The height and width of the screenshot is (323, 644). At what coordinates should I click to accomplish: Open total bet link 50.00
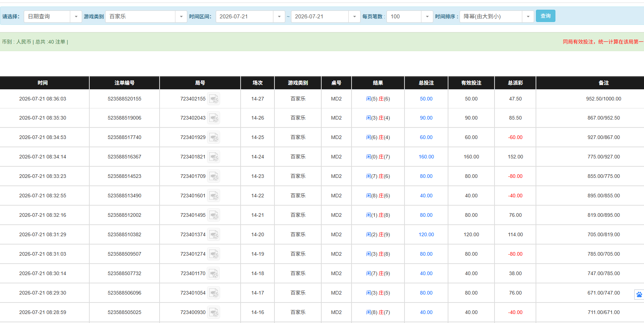click(426, 99)
